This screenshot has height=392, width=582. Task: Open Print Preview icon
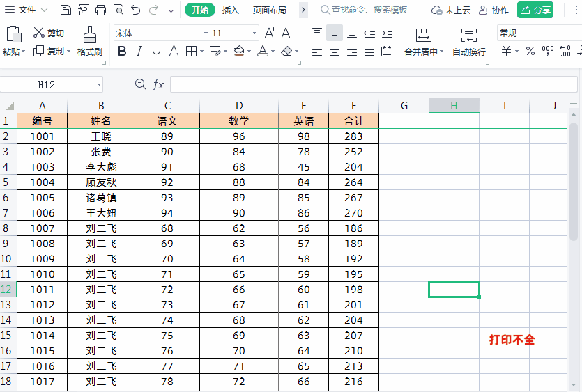(118, 10)
